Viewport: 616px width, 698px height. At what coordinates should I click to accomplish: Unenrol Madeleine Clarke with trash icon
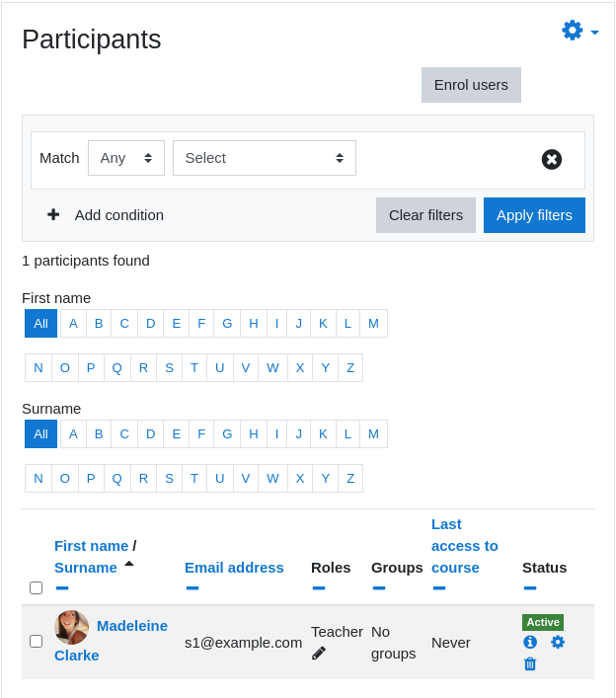[x=530, y=663]
